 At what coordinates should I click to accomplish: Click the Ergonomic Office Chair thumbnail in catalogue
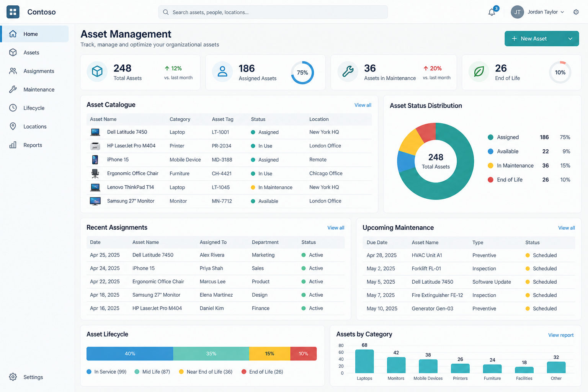95,173
